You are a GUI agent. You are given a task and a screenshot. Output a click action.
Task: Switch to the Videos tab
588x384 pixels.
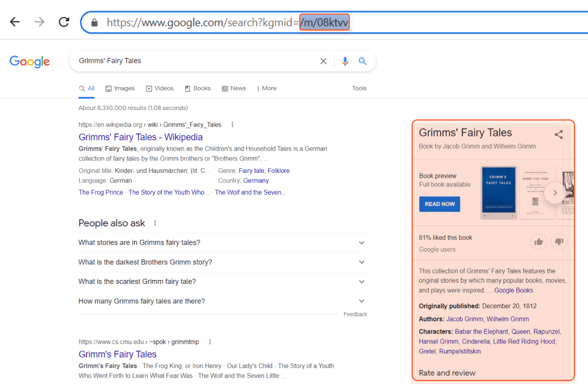160,88
